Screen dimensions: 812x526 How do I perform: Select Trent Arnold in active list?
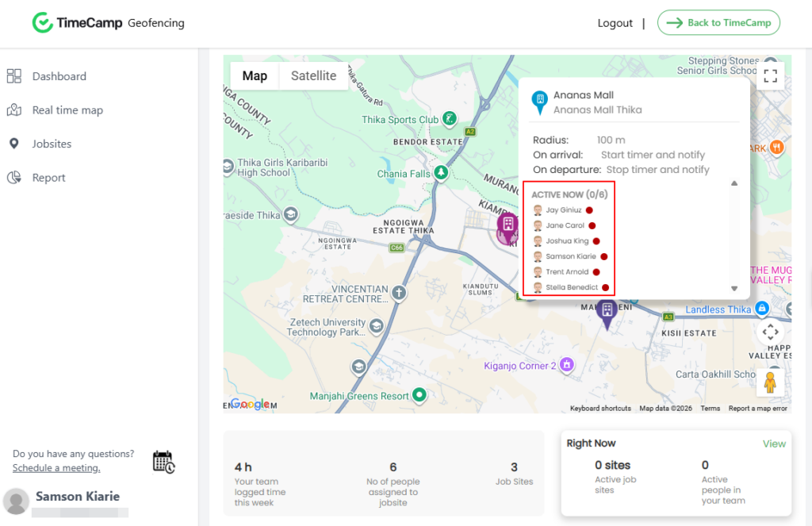566,271
